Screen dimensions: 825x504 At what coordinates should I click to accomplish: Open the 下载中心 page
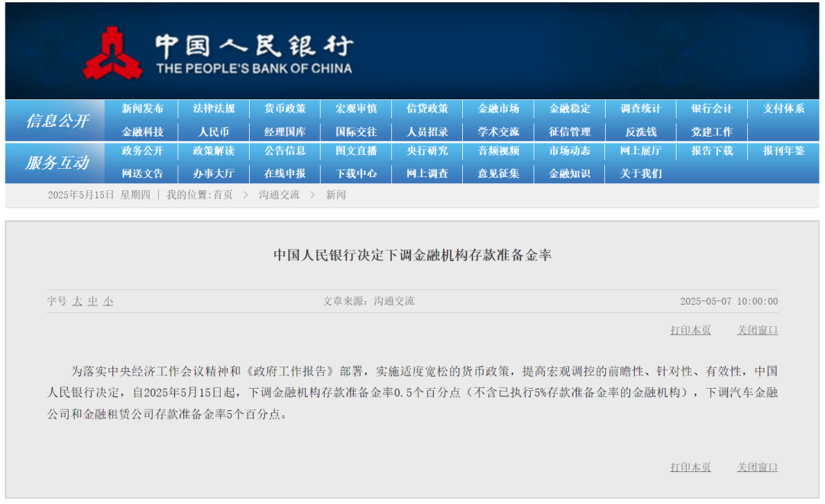click(356, 173)
